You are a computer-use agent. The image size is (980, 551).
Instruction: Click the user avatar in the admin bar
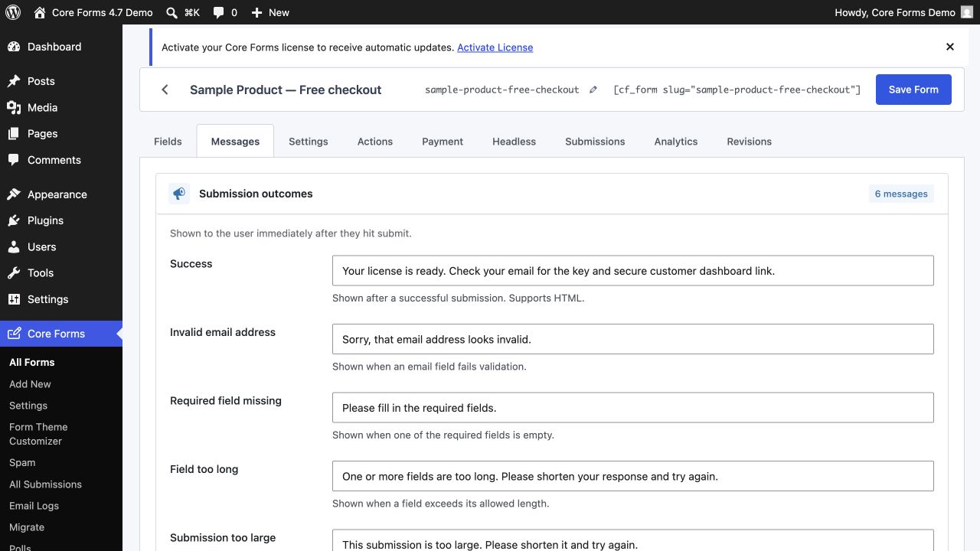click(x=967, y=12)
